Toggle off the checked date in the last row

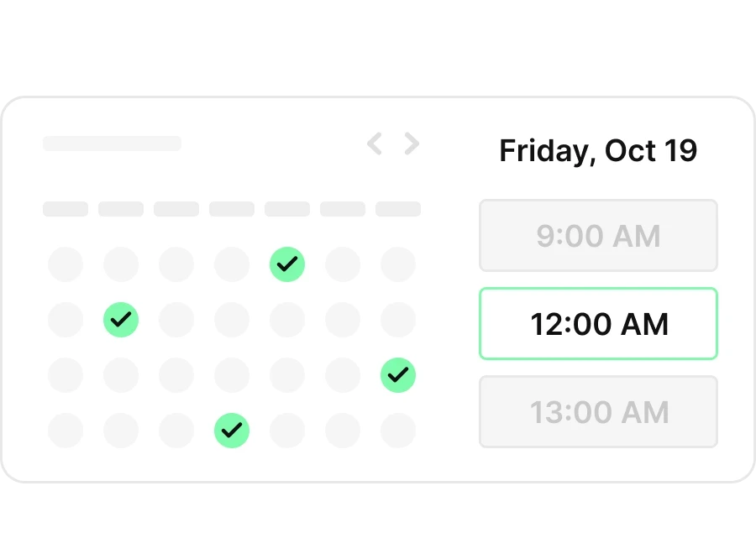(232, 431)
